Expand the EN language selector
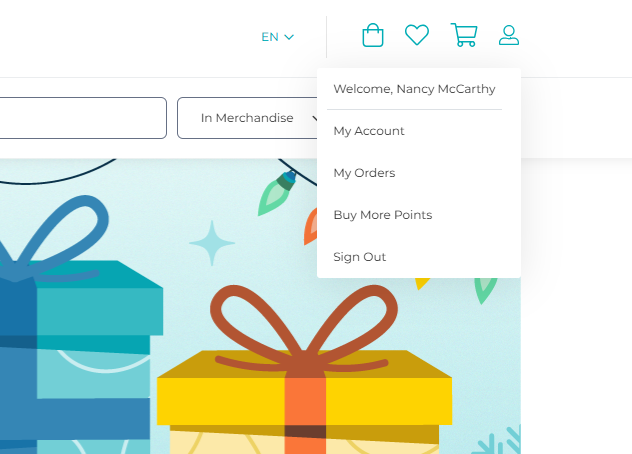This screenshot has width=632, height=454. coord(277,37)
